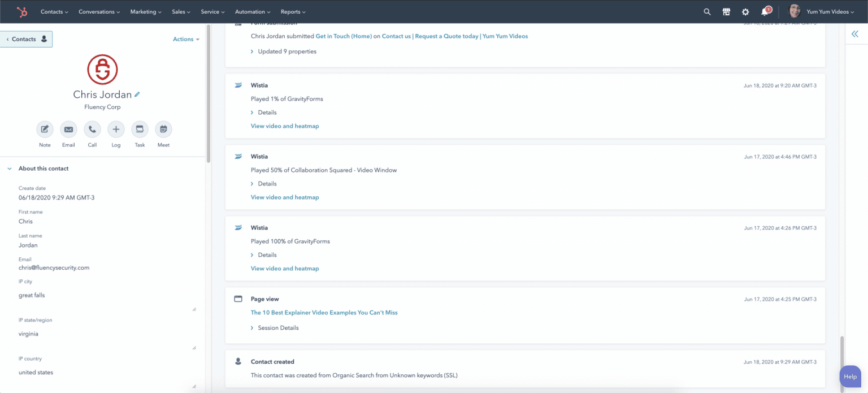Click Wistia icon on Collaboration Squared card
Screen dimensions: 868x393
[x=238, y=157]
